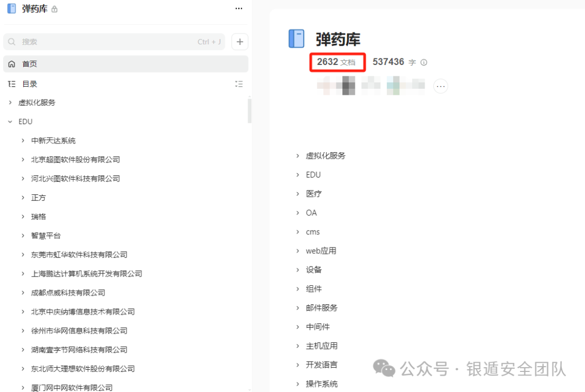This screenshot has width=585, height=392.
Task: Expand 北京超图软件股份有限公司 node
Action: (23, 160)
